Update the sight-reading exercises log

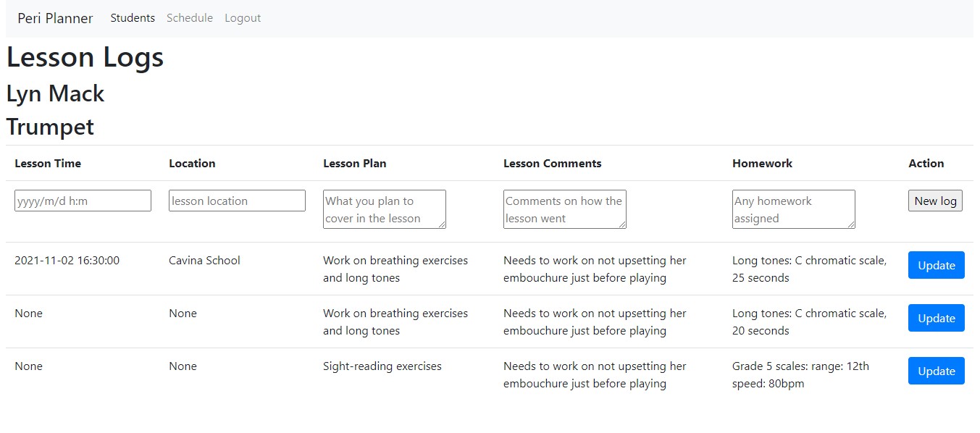[x=936, y=371]
